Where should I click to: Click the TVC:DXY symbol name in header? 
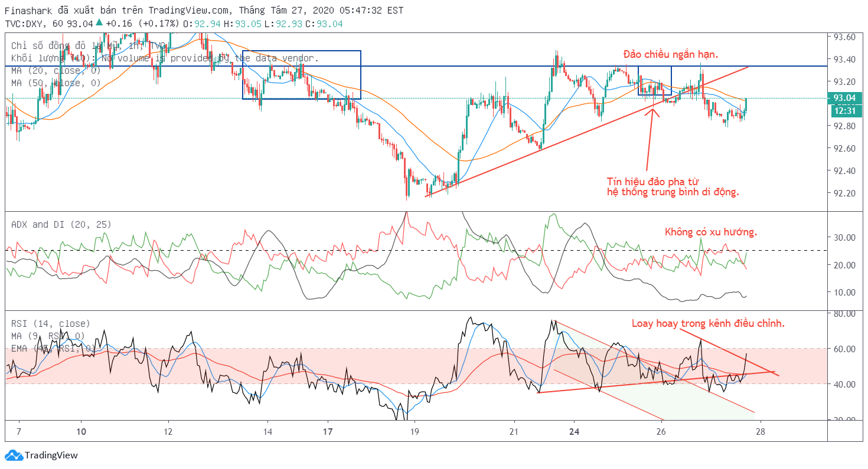coord(24,24)
